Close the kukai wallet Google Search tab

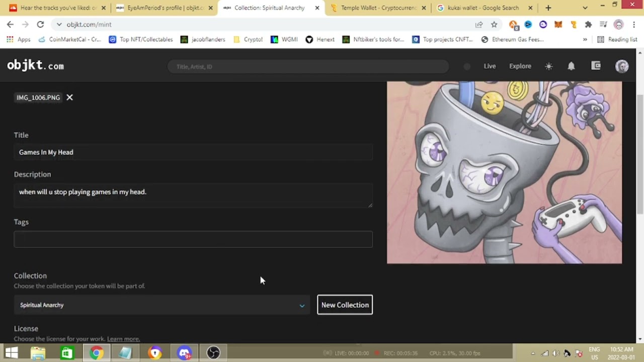tap(530, 8)
